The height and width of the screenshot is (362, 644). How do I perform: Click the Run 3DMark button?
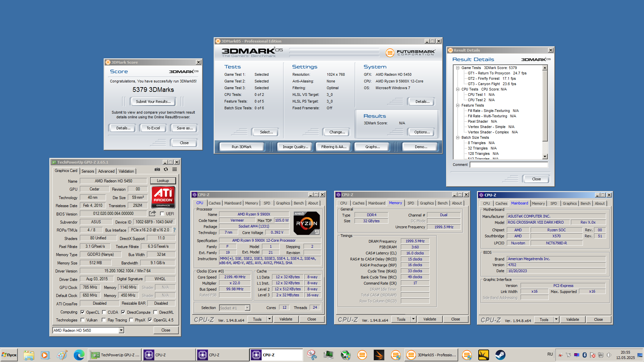(x=241, y=147)
